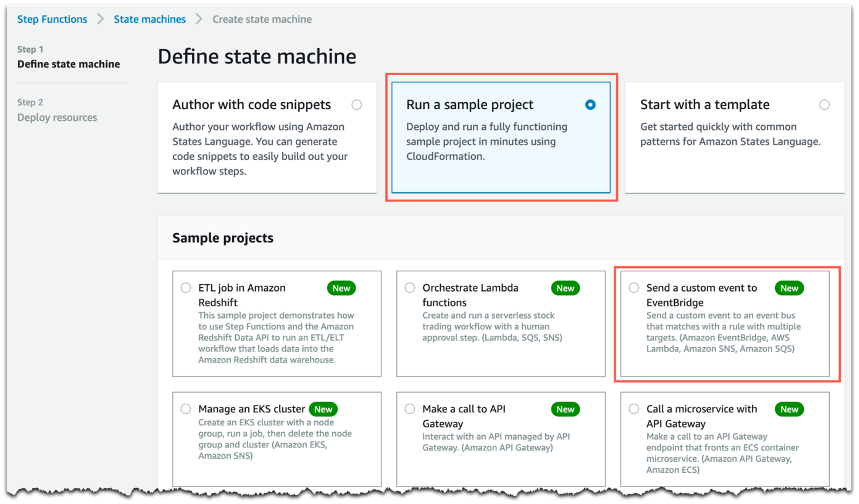Select the Author with code snippets radio
Viewport: 859px width, 504px height.
[356, 105]
